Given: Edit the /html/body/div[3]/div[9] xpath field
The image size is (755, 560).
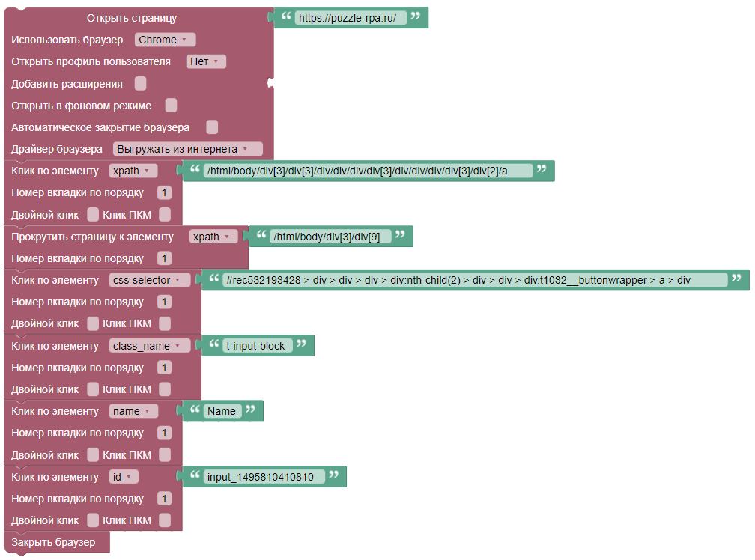Looking at the screenshot, I should coord(330,237).
